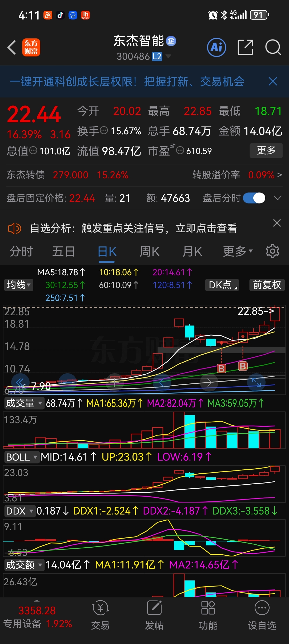The height and width of the screenshot is (644, 289).
Task: Dismiss the 自选分析 notification
Action: [x=277, y=223]
